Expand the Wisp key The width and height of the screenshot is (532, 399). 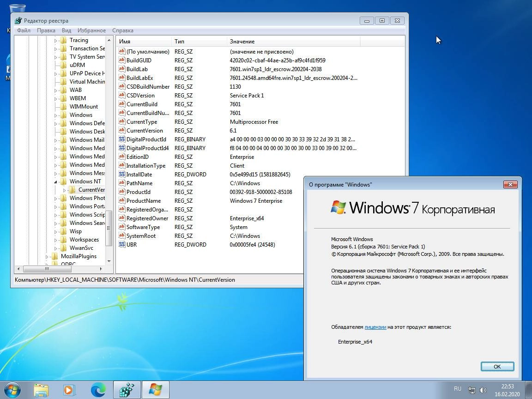[55, 231]
